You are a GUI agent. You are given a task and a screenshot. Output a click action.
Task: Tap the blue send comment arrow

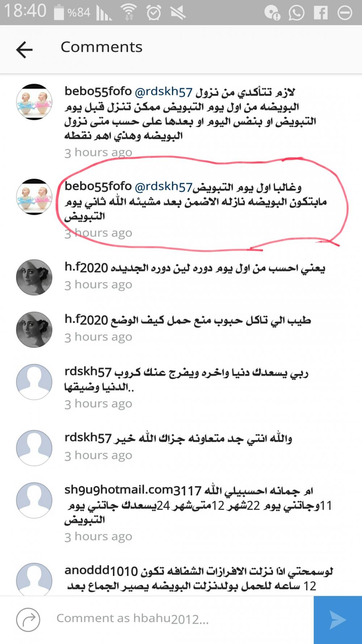point(338,620)
